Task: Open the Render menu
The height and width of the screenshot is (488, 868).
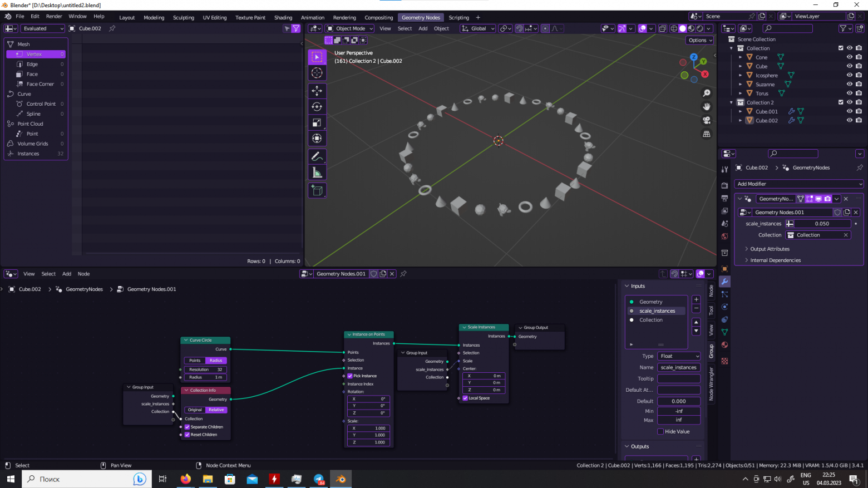Action: pos(54,17)
